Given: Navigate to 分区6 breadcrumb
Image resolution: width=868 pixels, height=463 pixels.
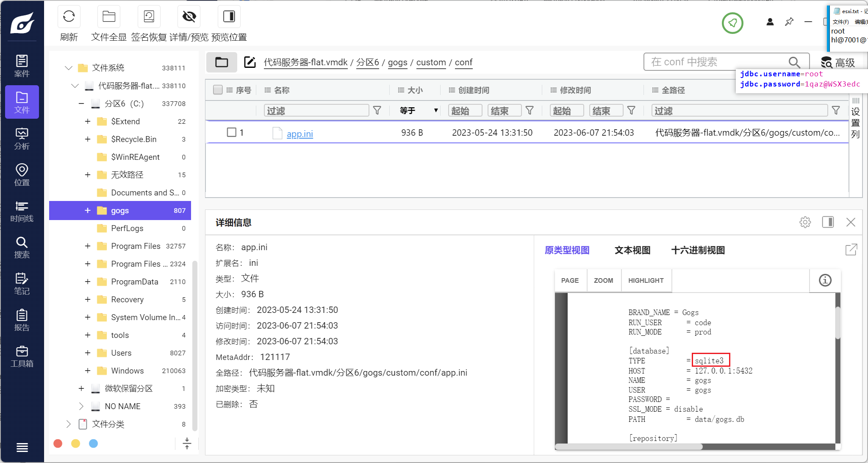Looking at the screenshot, I should 367,62.
